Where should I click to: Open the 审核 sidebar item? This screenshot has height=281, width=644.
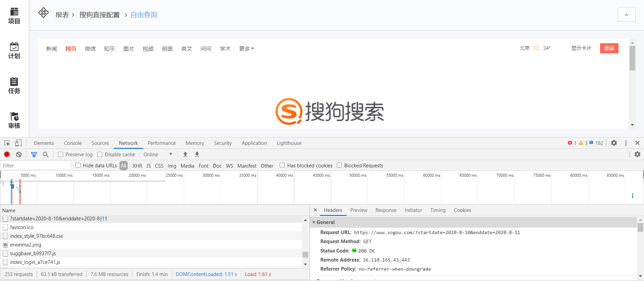tap(14, 120)
